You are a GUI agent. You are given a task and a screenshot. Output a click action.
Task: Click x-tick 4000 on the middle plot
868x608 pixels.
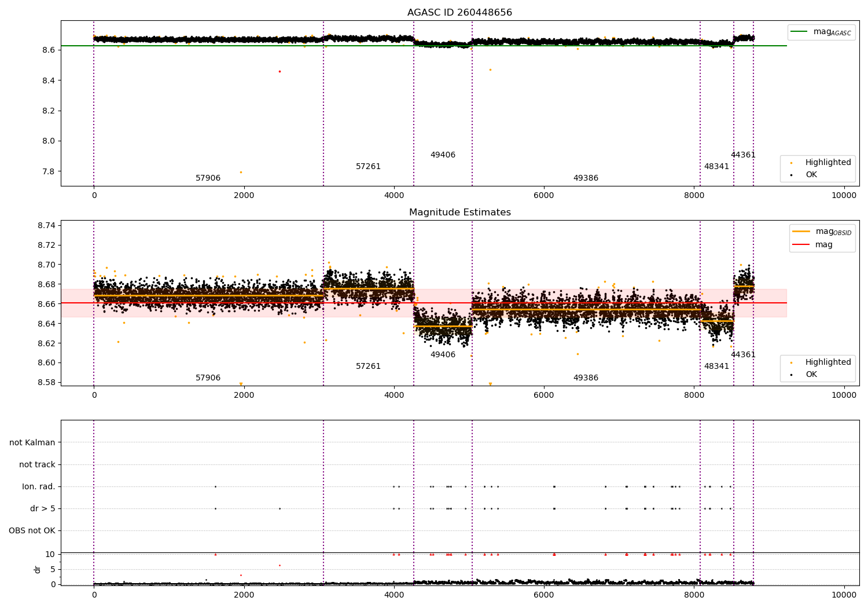[x=394, y=395]
